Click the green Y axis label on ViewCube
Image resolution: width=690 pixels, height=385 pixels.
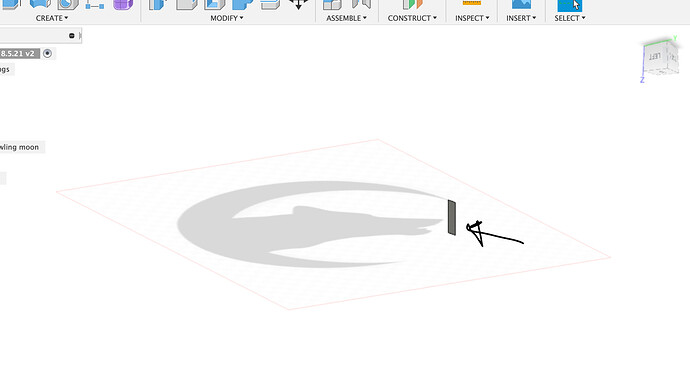pyautogui.click(x=675, y=39)
